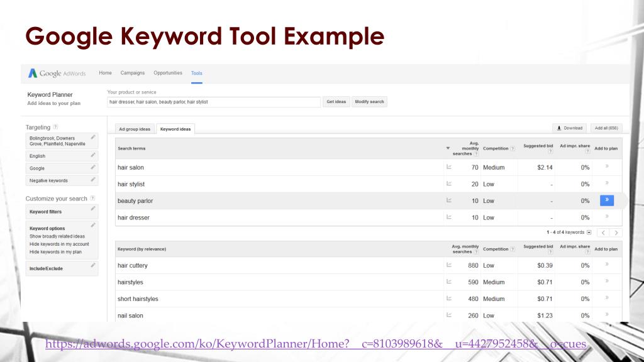644x362 pixels.
Task: Edit the English language pencil icon
Action: pos(93,155)
